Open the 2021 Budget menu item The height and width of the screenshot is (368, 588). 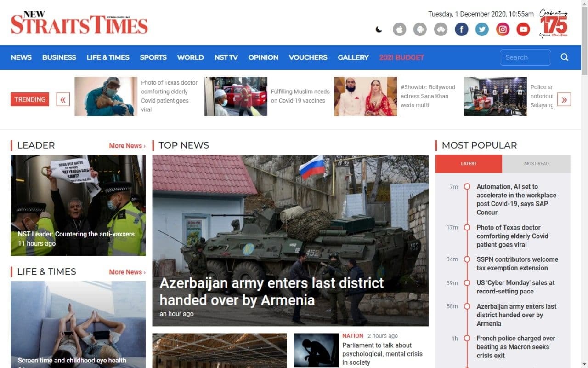(x=401, y=57)
